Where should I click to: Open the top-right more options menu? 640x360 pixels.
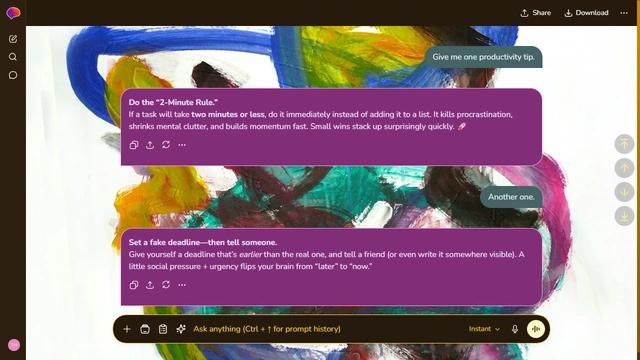coord(624,13)
